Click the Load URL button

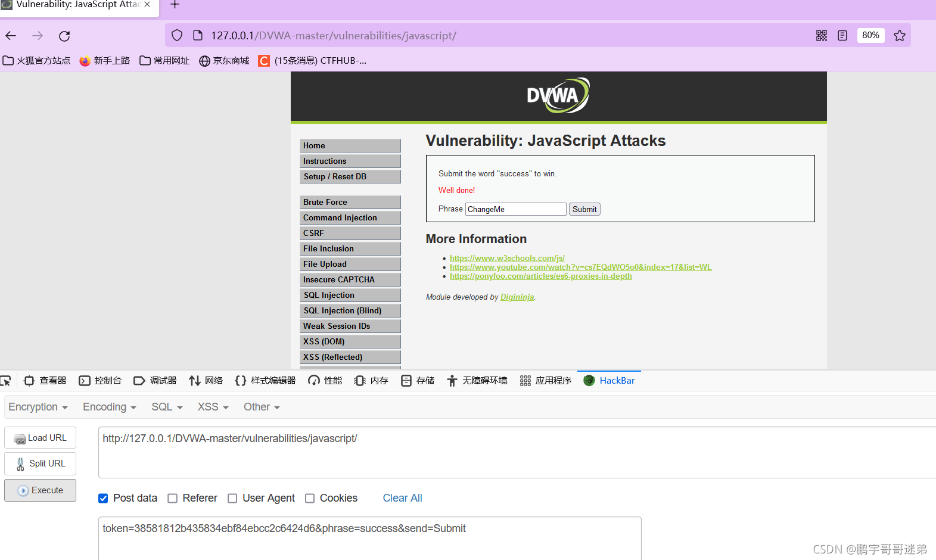pos(40,438)
